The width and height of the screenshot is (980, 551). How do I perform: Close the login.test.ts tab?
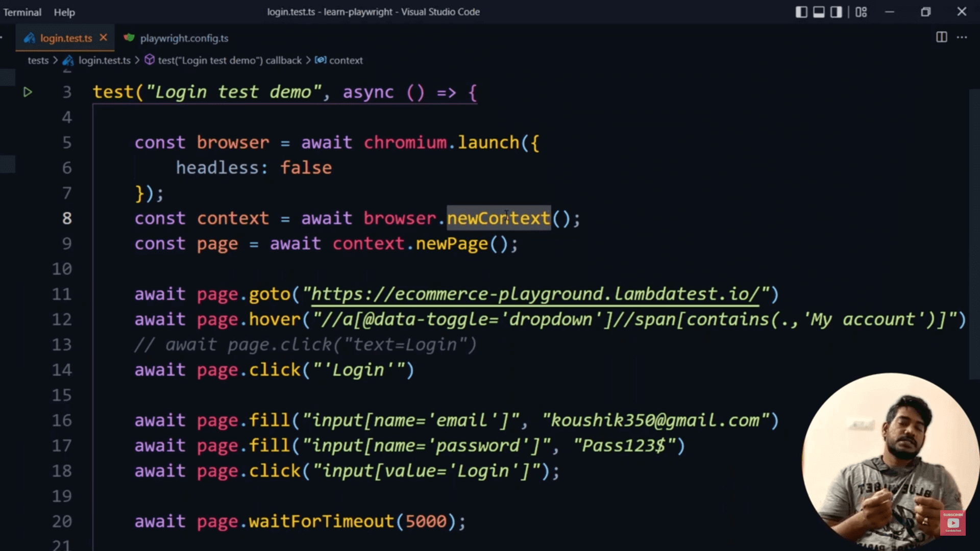click(103, 37)
